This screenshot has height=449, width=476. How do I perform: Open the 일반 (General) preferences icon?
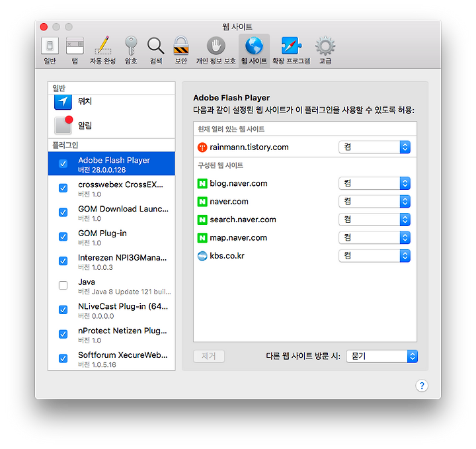tap(50, 46)
